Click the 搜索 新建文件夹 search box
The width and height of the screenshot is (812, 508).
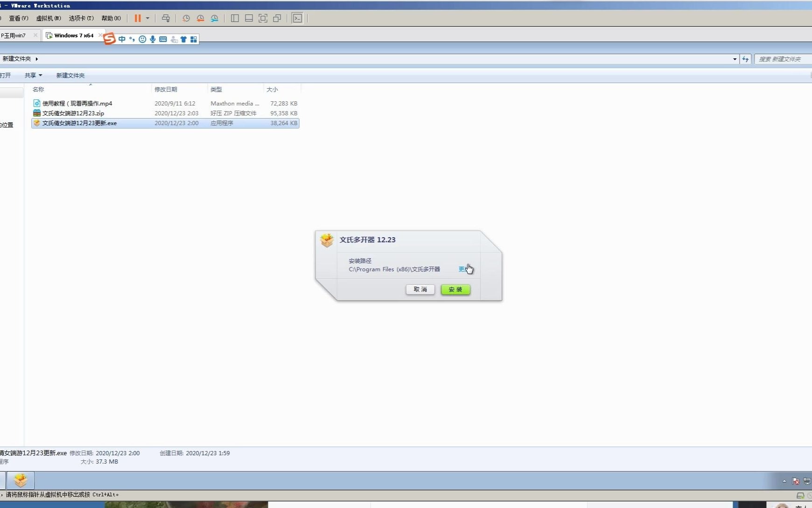783,59
